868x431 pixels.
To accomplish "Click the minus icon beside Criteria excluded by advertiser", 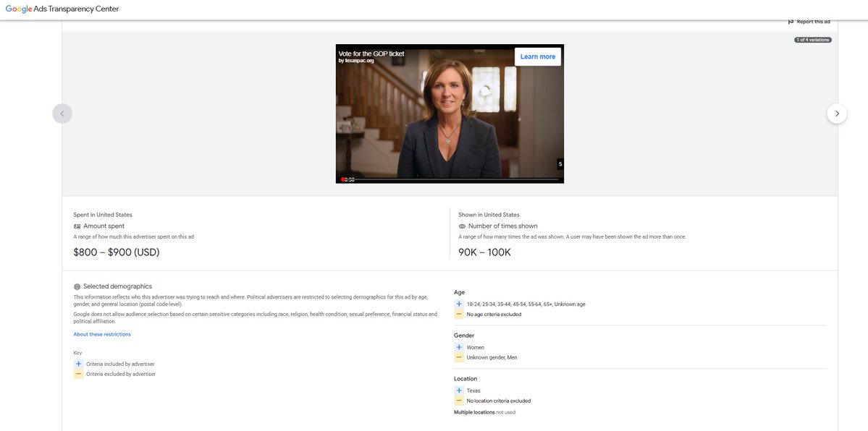I will 79,374.
